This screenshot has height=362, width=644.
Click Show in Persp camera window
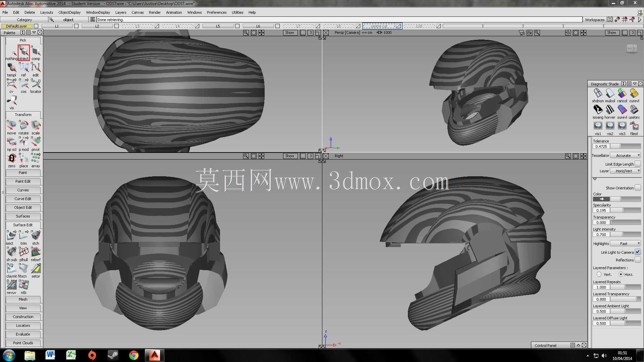coord(611,33)
